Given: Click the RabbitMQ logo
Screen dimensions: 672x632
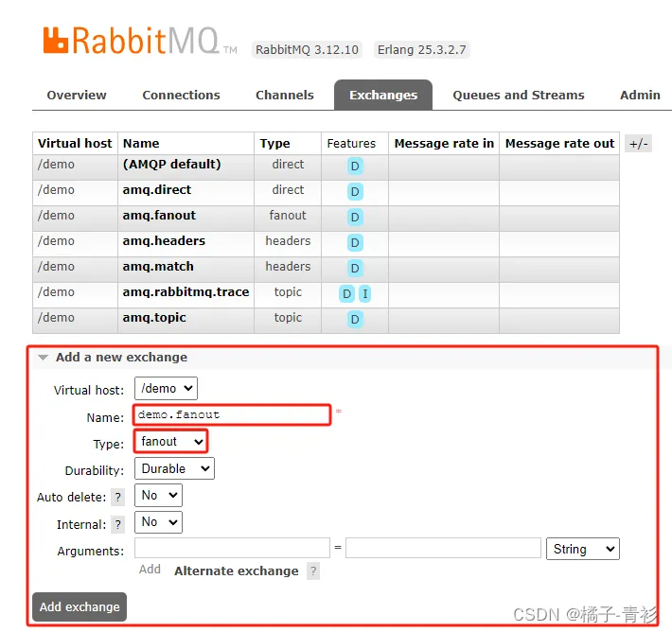Looking at the screenshot, I should tap(140, 41).
